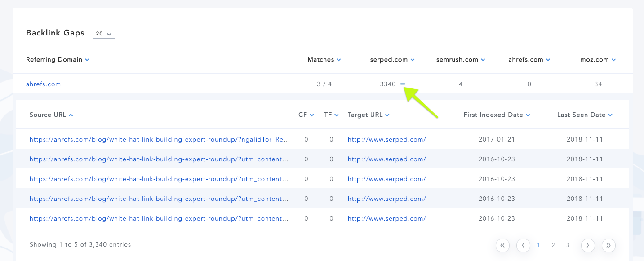This screenshot has width=644, height=261.
Task: Jump to the last page of results
Action: tap(608, 245)
